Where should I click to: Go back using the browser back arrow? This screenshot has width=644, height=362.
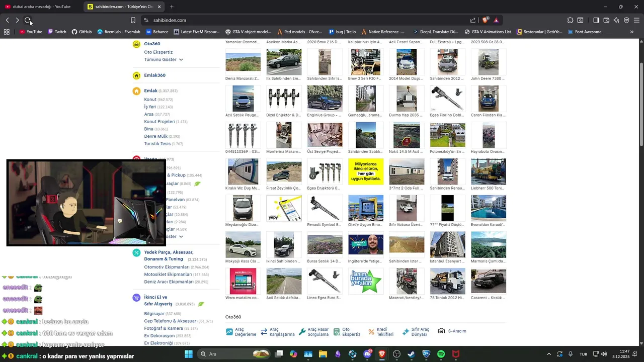[8, 20]
